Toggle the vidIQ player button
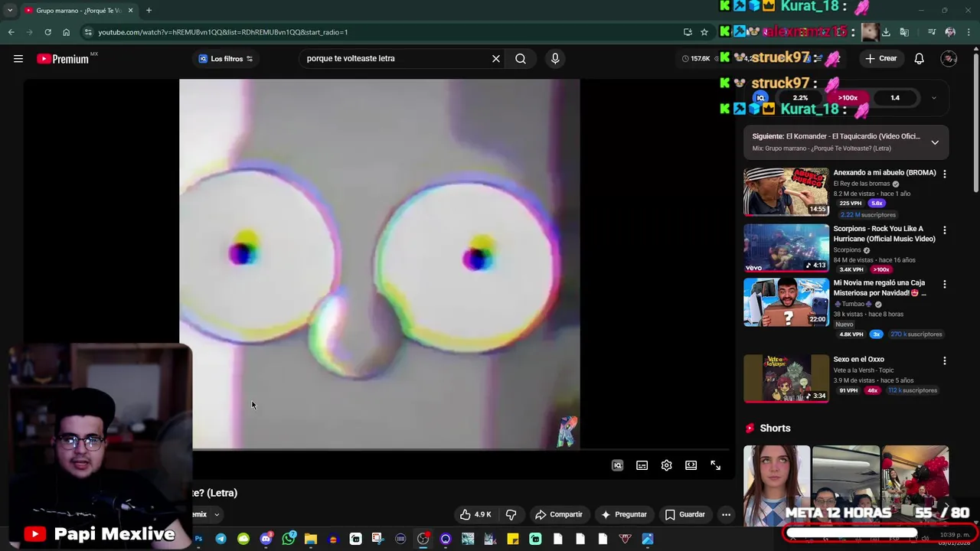 (x=617, y=465)
